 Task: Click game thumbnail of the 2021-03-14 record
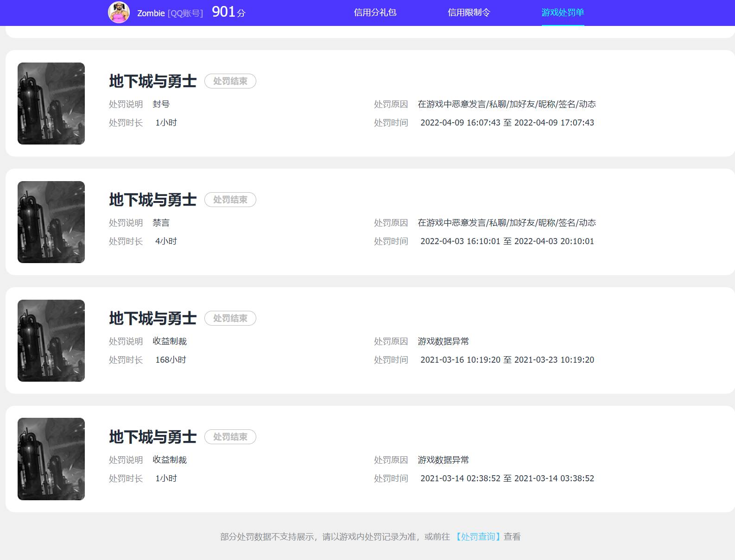click(x=51, y=459)
